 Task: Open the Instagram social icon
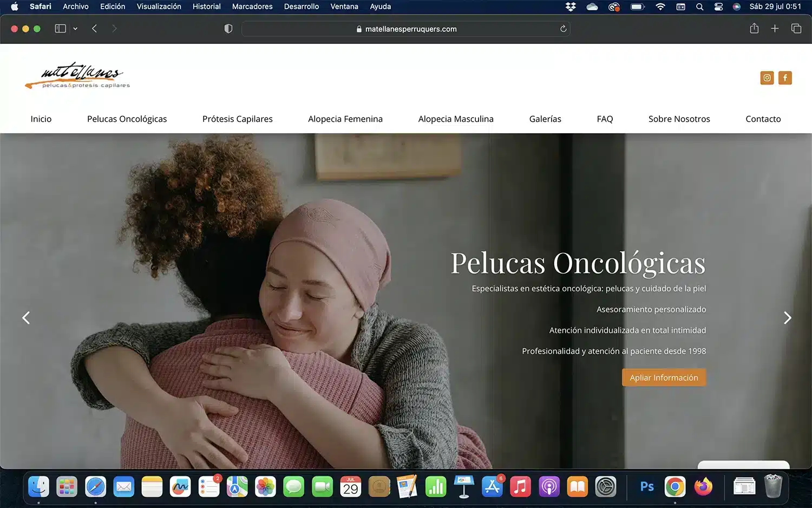point(767,78)
